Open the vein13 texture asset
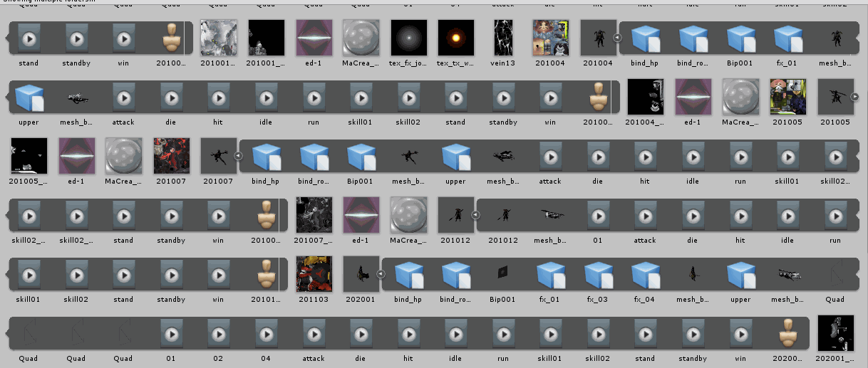Image resolution: width=868 pixels, height=368 pixels. click(x=504, y=37)
